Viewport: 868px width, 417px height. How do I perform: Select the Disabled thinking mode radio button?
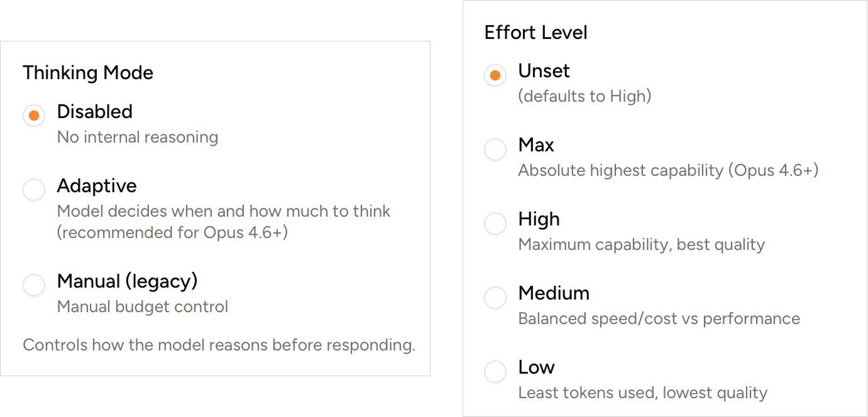(x=34, y=116)
